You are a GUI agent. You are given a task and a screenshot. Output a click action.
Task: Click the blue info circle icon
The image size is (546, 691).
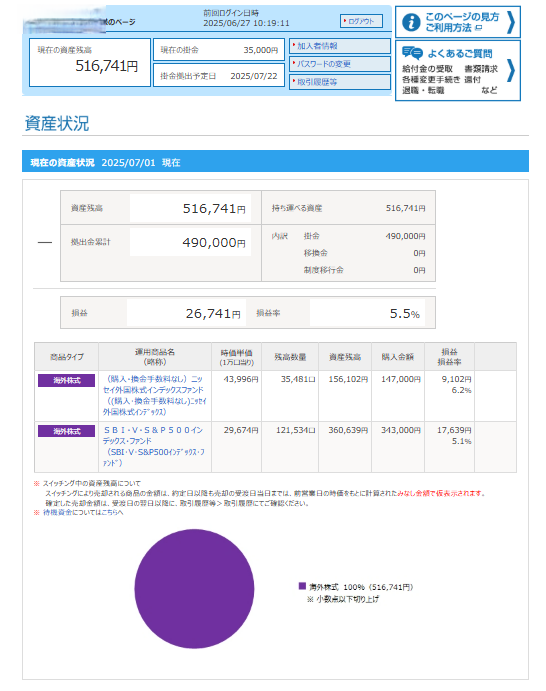(x=411, y=22)
